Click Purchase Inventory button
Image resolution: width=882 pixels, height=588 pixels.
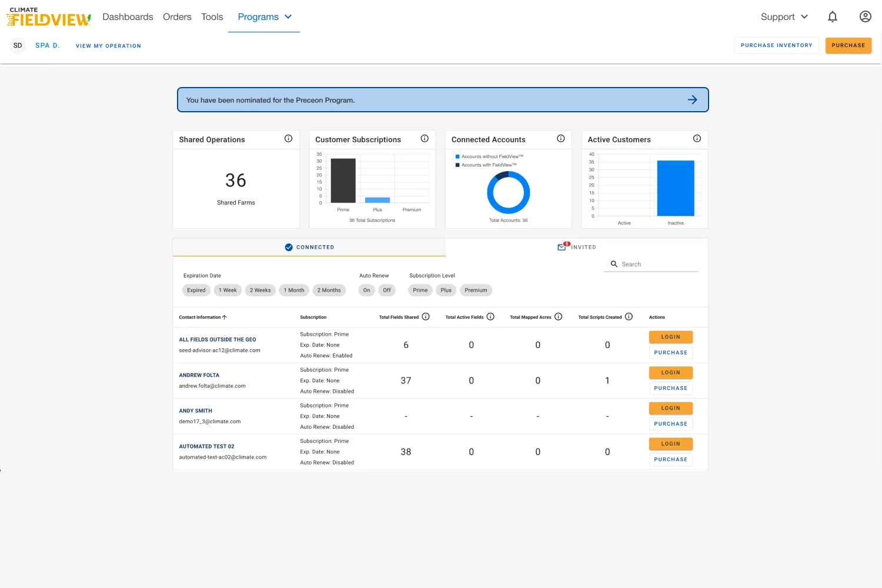point(777,45)
